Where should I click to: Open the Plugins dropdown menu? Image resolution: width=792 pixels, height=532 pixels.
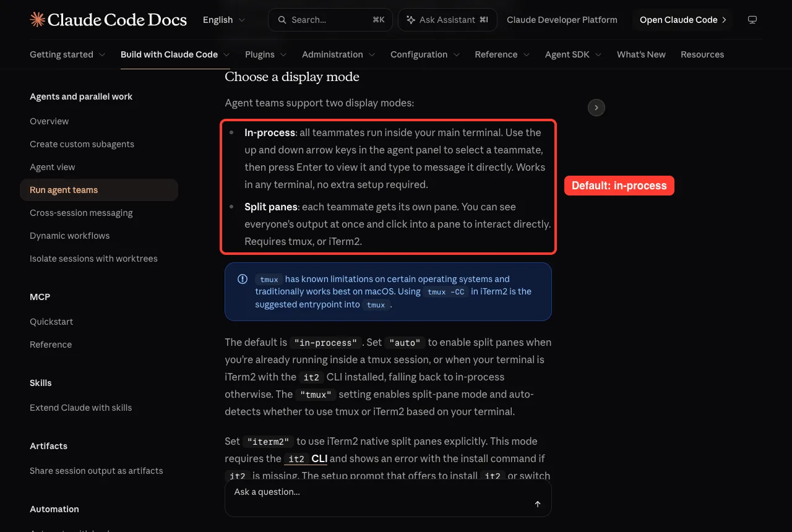[x=266, y=54]
